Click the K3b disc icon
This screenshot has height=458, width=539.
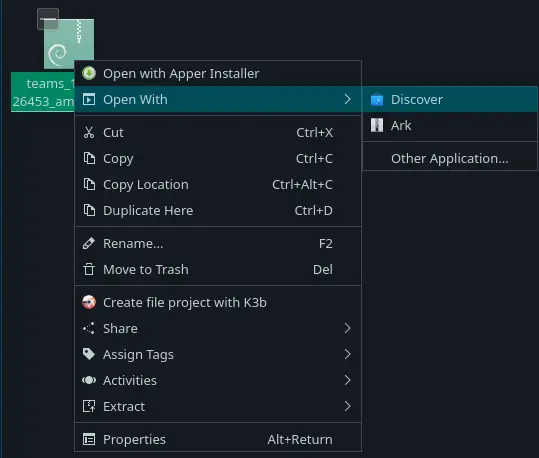89,302
